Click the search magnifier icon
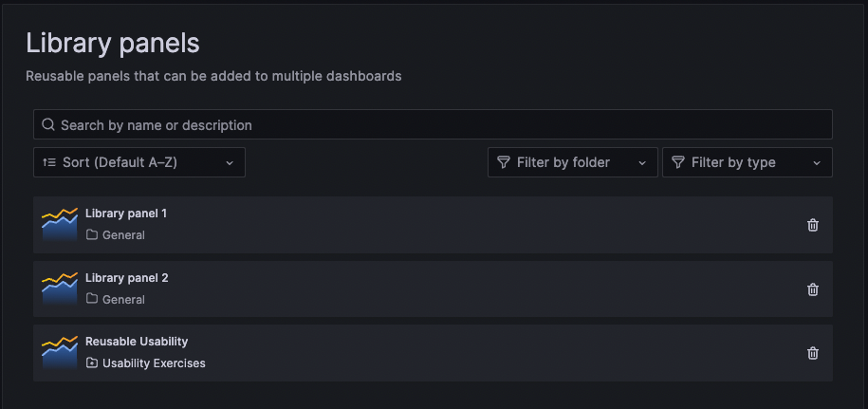This screenshot has width=868, height=409. (48, 124)
